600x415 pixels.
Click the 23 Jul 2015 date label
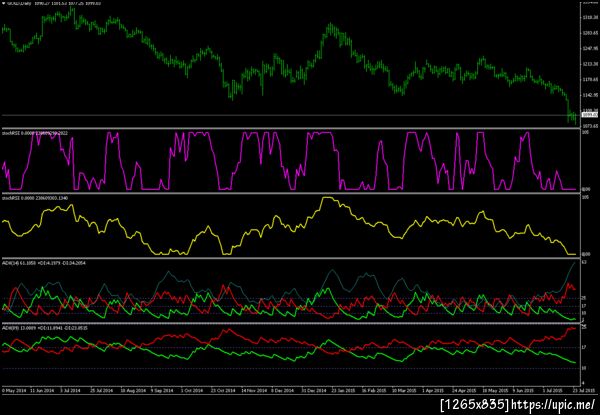[584, 391]
